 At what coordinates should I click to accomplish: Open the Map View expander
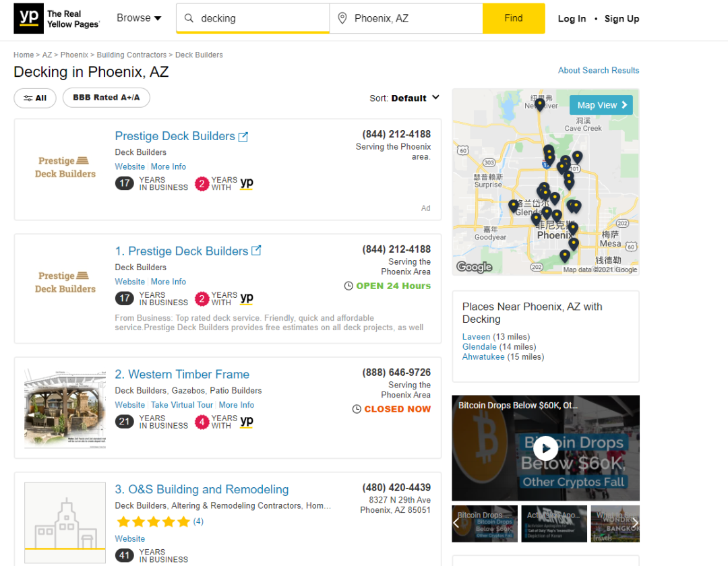[x=601, y=105]
